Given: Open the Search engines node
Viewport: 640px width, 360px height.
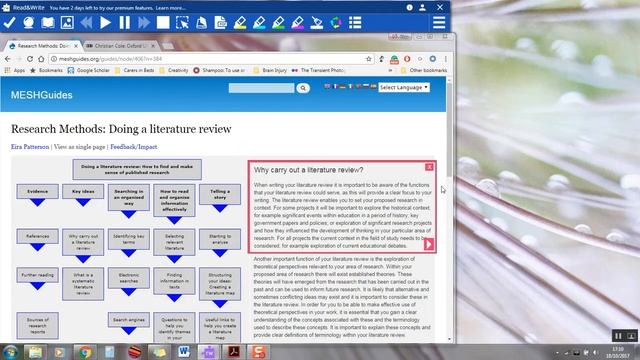Looking at the screenshot, I should coord(129,320).
